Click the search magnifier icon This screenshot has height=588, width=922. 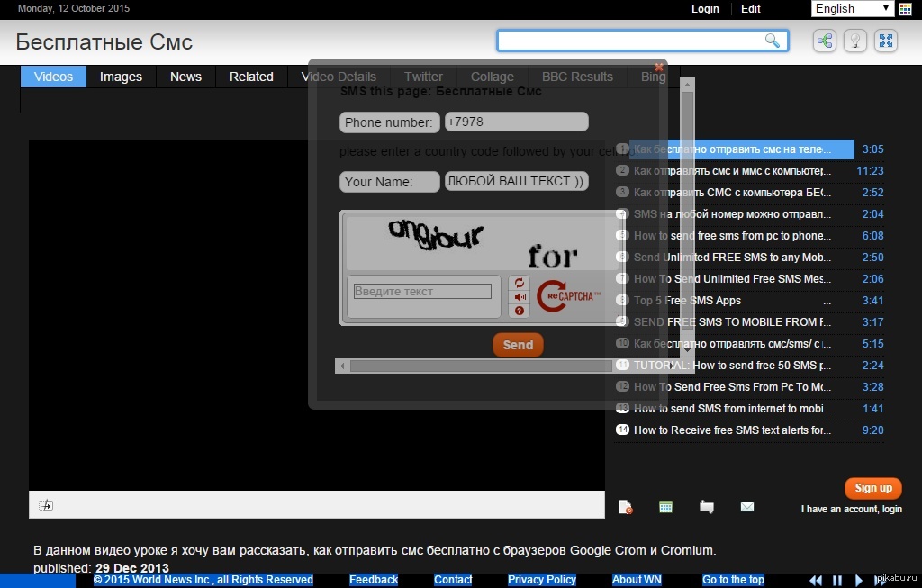click(772, 41)
